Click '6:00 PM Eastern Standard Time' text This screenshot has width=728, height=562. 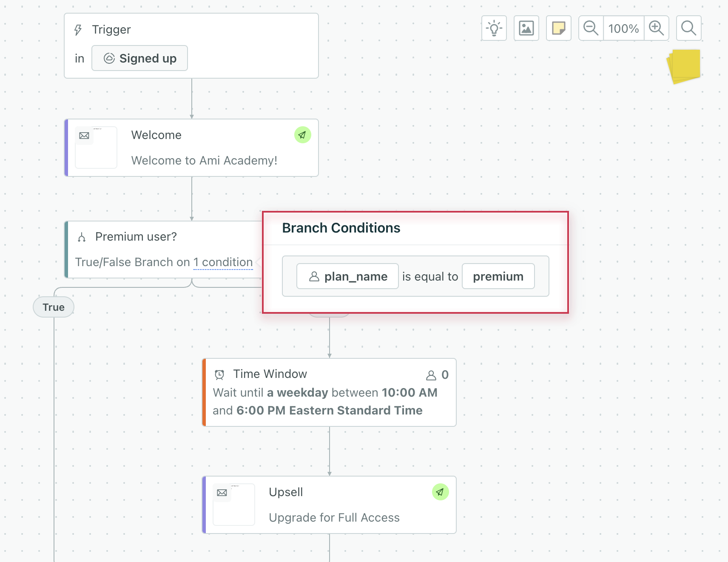click(x=330, y=410)
